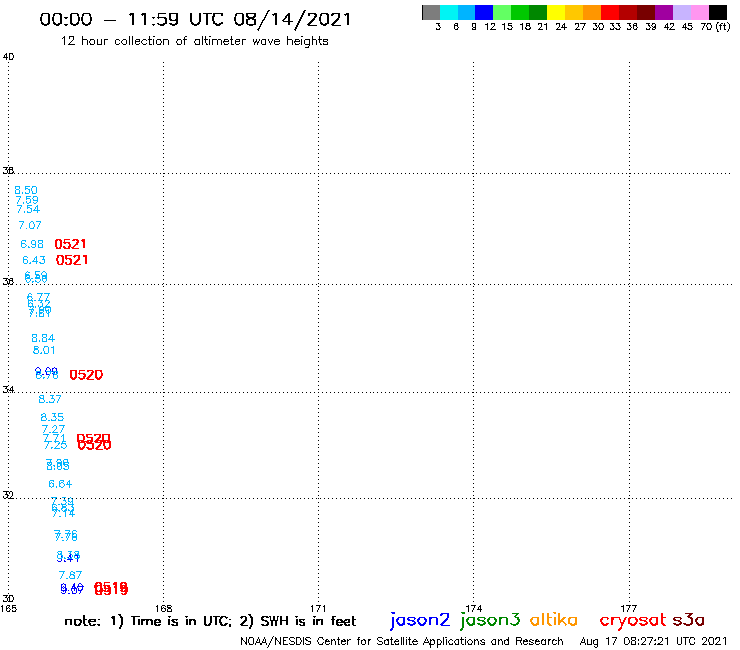Click the wave height value 8.50

(x=25, y=190)
